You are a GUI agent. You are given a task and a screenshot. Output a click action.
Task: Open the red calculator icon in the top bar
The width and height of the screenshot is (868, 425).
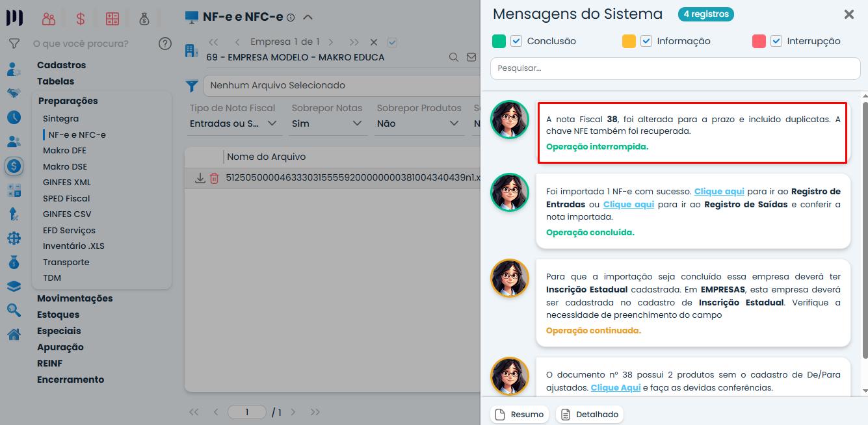(x=112, y=19)
